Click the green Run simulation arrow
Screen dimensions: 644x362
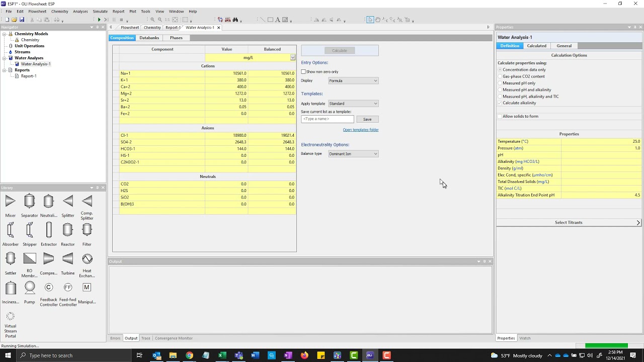(99, 20)
